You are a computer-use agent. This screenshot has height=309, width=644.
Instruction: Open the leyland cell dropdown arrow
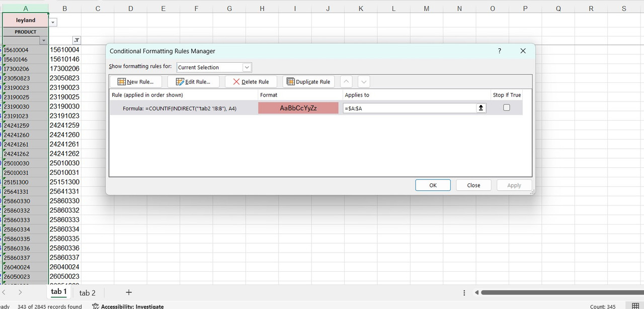click(53, 22)
